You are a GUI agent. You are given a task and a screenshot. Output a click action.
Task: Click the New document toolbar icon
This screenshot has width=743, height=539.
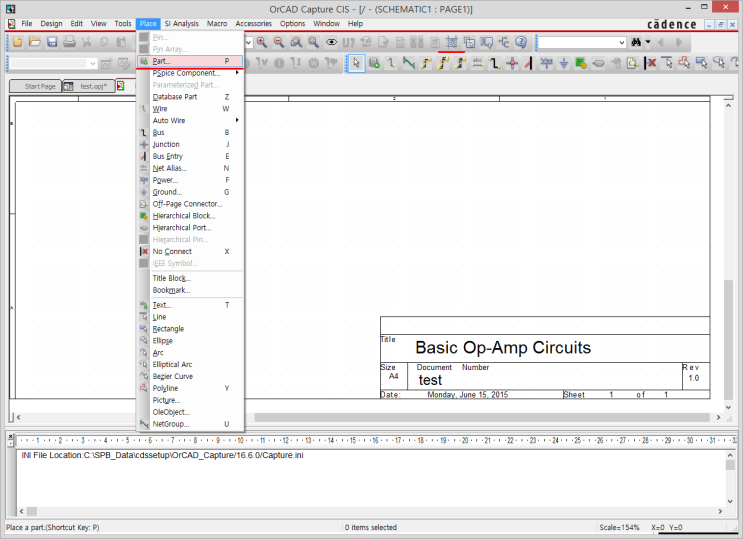[18, 42]
